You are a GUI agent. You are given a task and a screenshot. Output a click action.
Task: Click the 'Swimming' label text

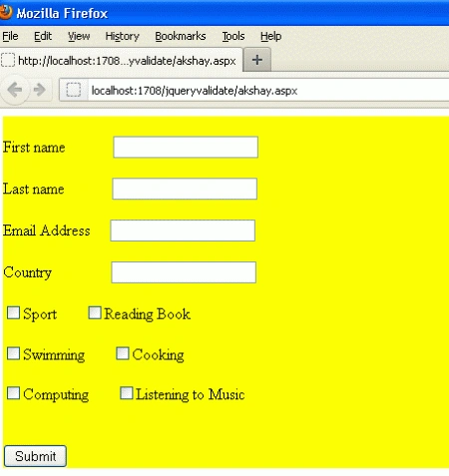coord(54,355)
